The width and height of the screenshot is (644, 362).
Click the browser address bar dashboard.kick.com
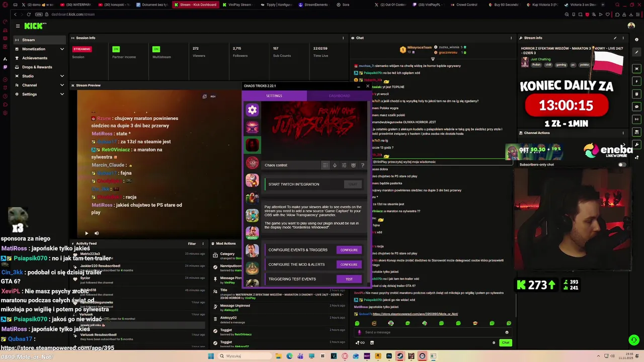73,14
